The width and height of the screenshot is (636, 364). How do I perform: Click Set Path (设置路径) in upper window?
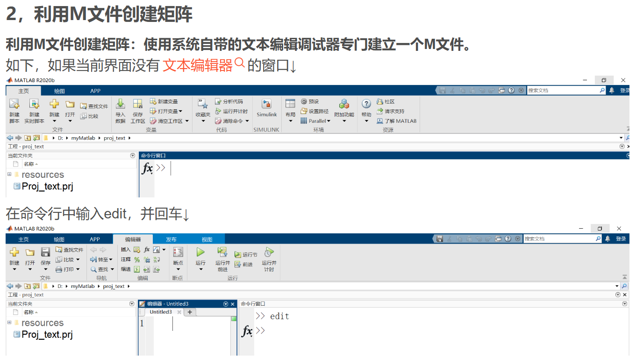point(314,111)
